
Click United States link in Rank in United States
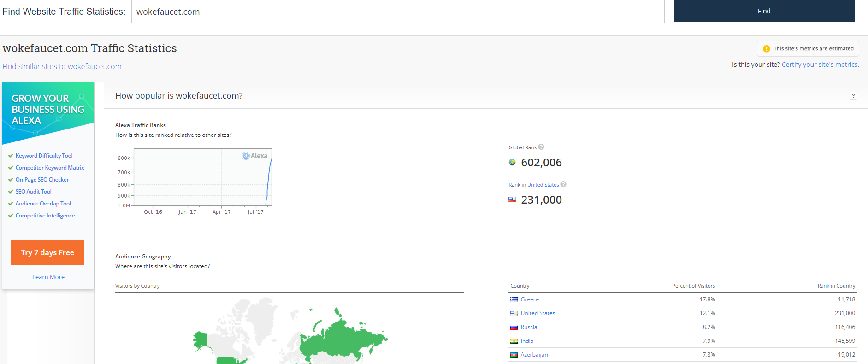[543, 185]
